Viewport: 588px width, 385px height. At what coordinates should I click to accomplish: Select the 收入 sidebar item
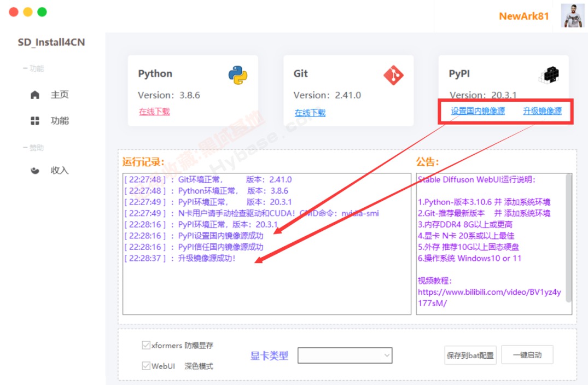[x=60, y=171]
